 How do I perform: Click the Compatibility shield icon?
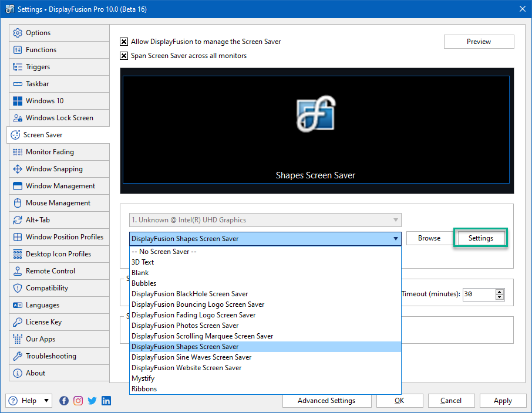17,288
